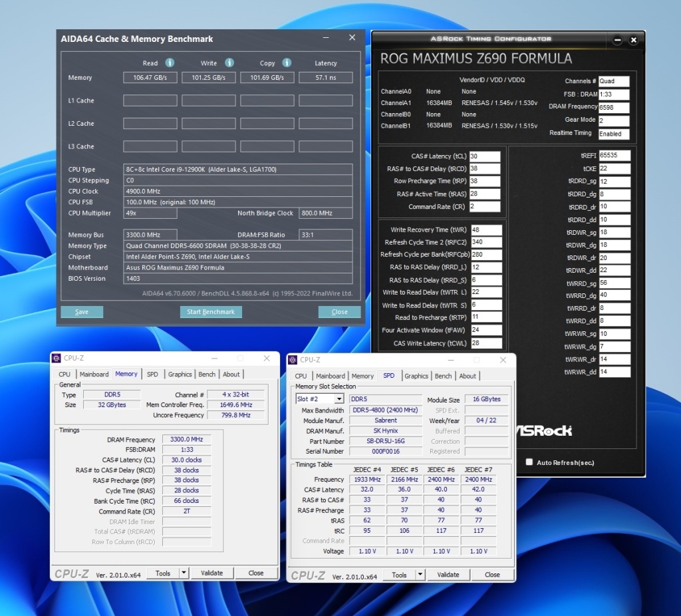
Task: Click the tREFI value field
Action: point(614,156)
